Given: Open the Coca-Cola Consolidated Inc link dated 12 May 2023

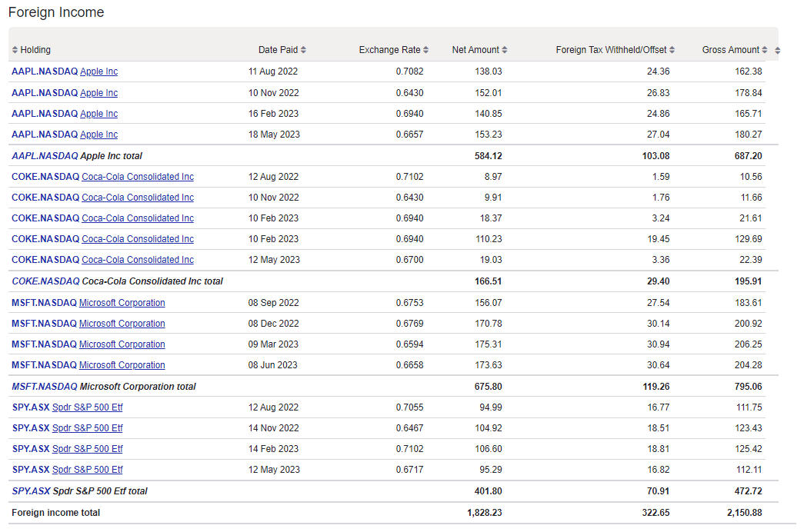Looking at the screenshot, I should pos(137,259).
